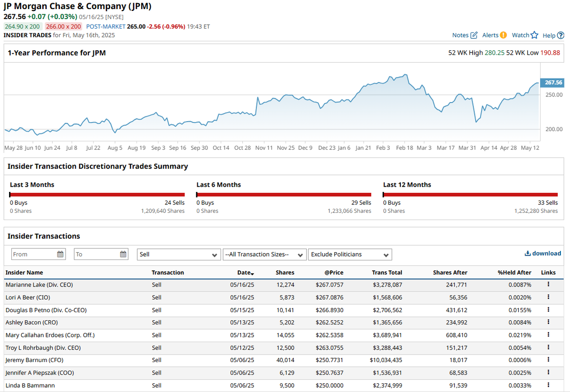This screenshot has height=392, width=570.
Task: Click the 0.0155% held after cell
Action: 520,310
